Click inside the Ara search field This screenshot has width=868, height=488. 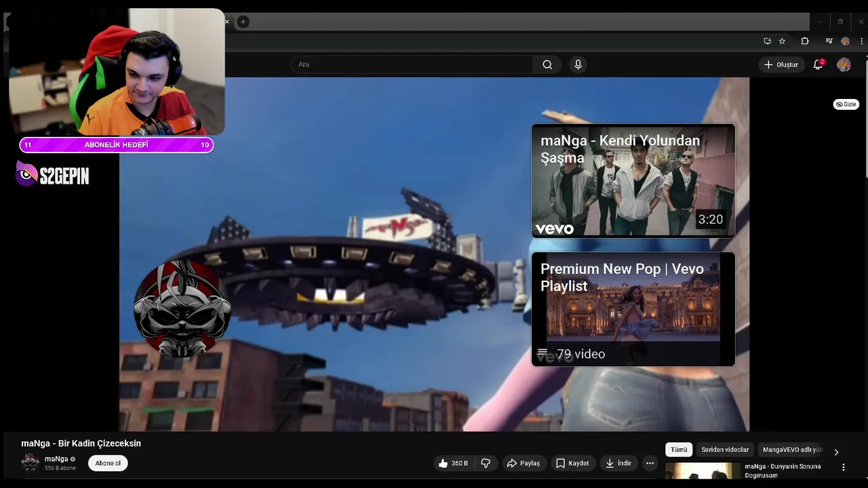[x=412, y=64]
